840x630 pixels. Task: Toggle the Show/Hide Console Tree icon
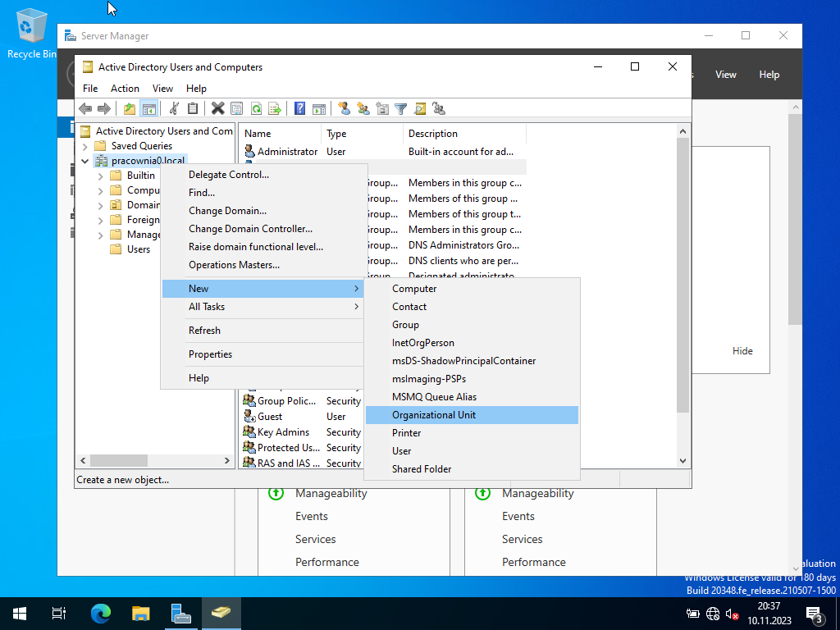click(148, 109)
